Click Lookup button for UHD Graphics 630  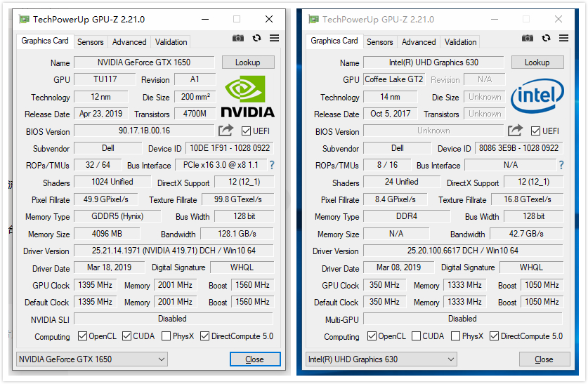click(537, 62)
